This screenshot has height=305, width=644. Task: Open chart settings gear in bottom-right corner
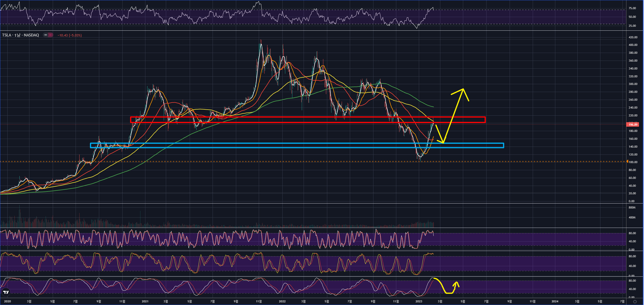(635, 302)
